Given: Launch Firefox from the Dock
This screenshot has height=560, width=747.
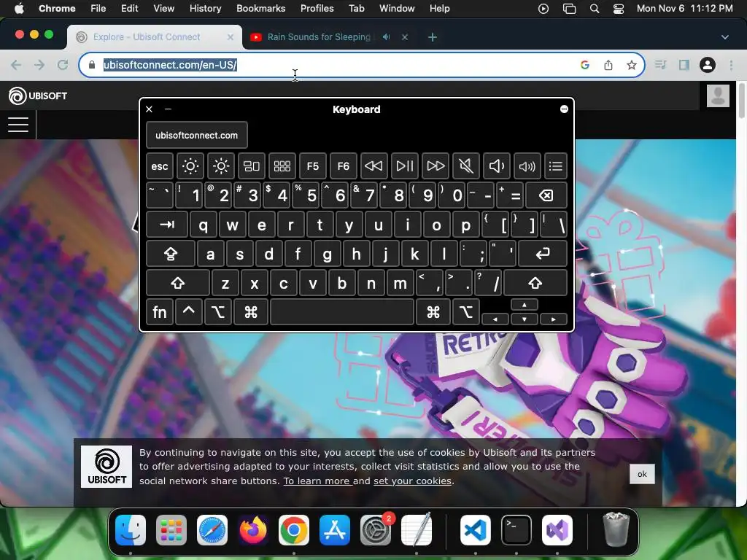Looking at the screenshot, I should pyautogui.click(x=253, y=530).
